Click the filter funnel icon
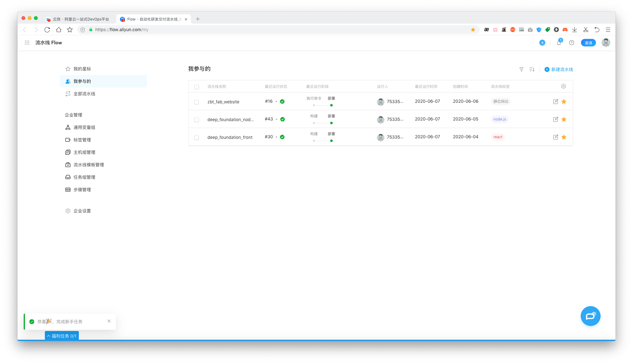The width and height of the screenshot is (633, 364). [521, 69]
